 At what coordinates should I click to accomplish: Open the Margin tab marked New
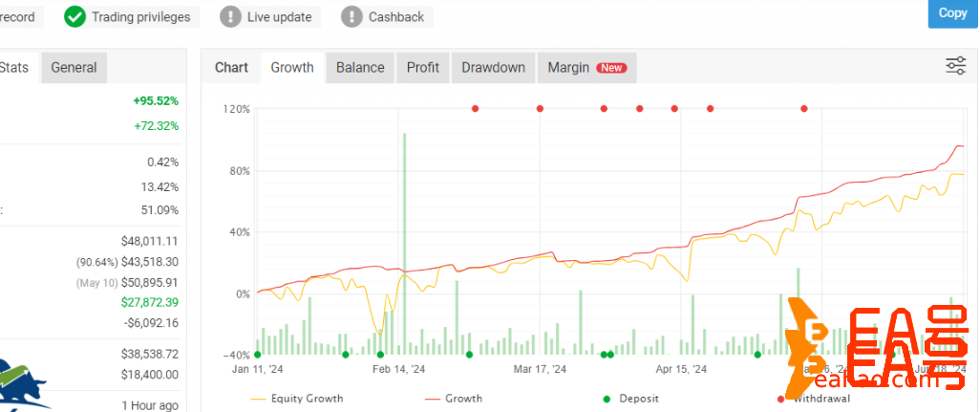586,68
